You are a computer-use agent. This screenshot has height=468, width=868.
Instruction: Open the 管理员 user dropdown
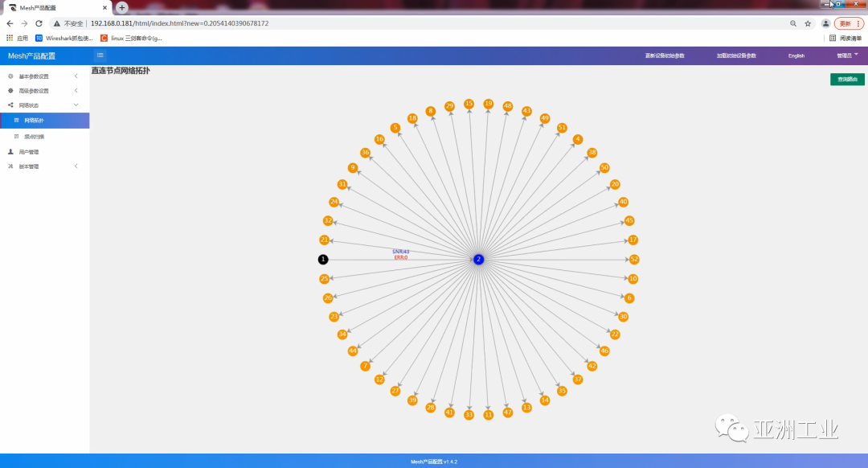[x=846, y=55]
